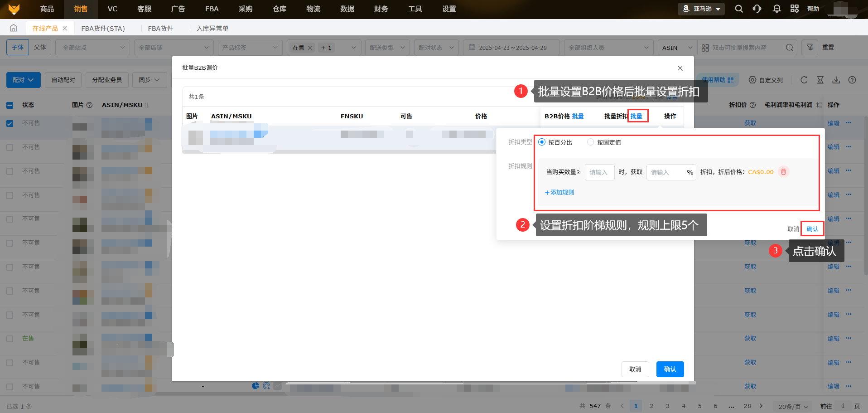The image size is (868, 413).
Task: Click the help icon beside 折扣价 column
Action: [753, 105]
